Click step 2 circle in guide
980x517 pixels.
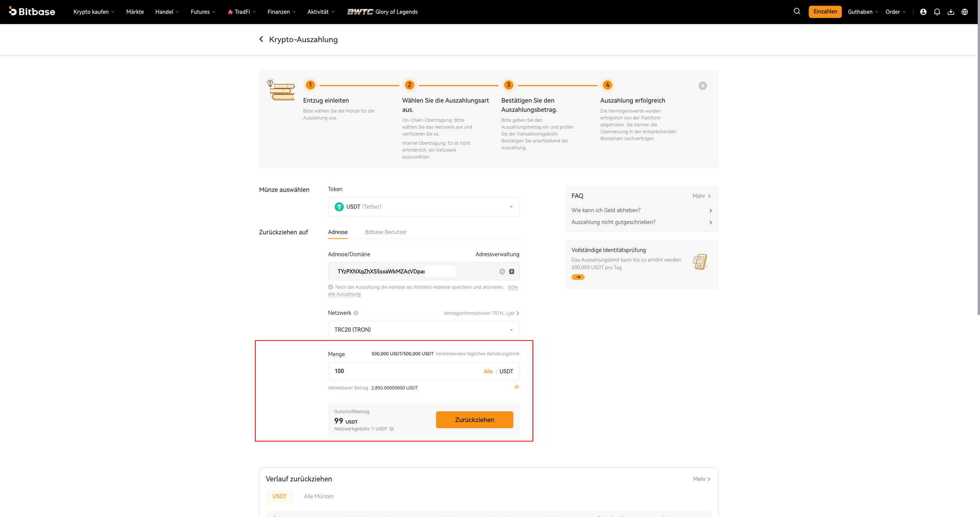click(409, 85)
